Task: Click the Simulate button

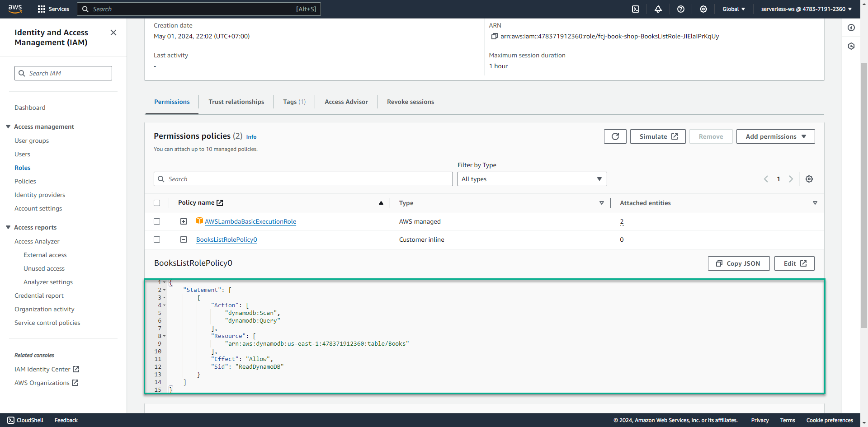Action: click(658, 136)
